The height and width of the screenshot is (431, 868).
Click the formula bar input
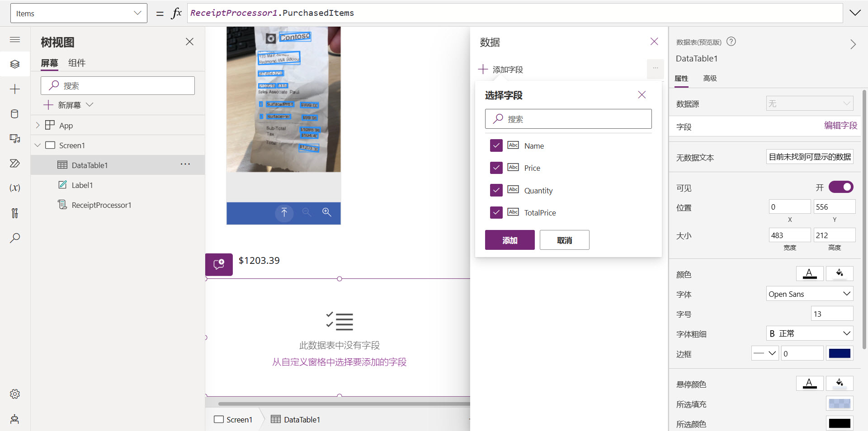515,13
